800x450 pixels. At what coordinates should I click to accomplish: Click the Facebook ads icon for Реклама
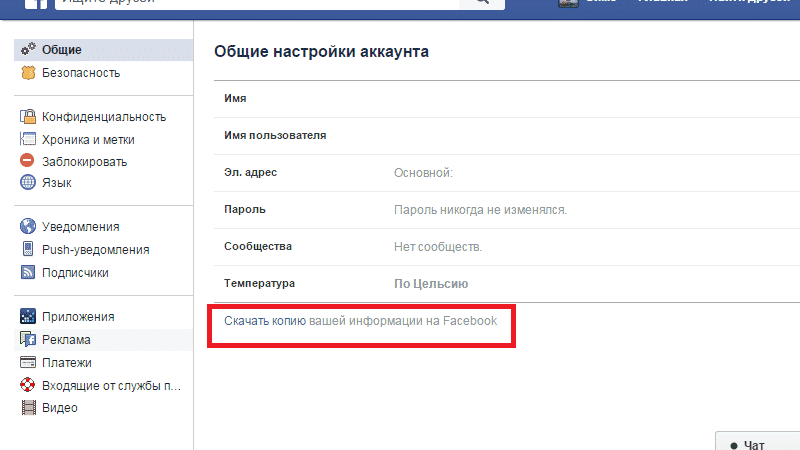click(28, 339)
